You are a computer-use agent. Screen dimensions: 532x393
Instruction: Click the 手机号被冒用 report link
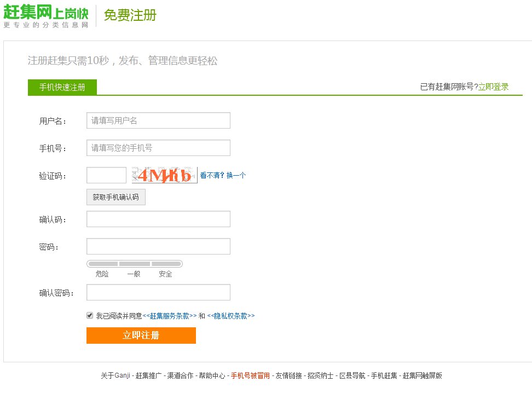[x=252, y=376]
